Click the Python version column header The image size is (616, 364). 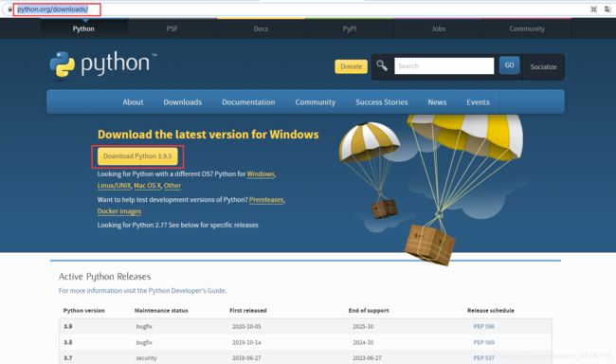coord(84,311)
